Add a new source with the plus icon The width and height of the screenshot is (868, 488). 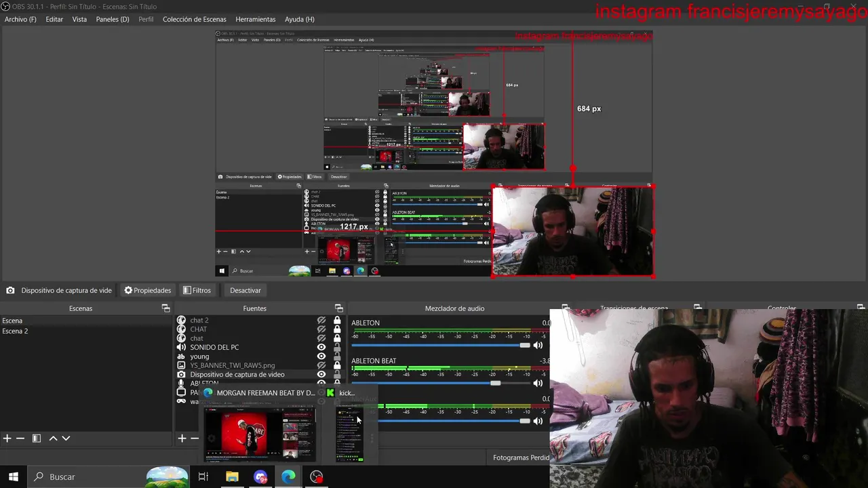(x=182, y=439)
